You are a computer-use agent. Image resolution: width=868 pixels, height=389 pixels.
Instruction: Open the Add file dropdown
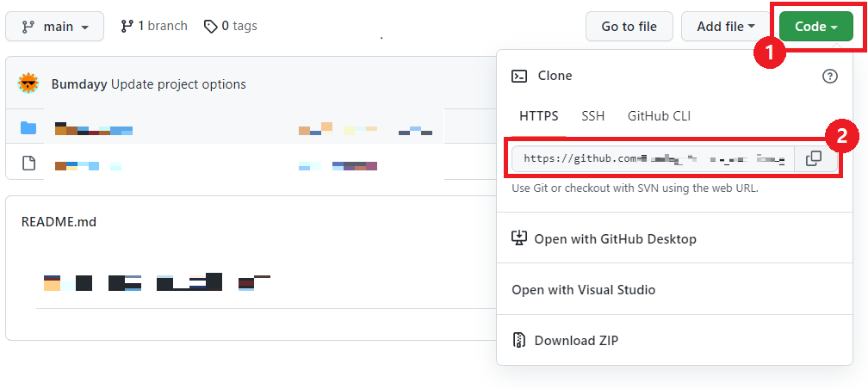coord(726,26)
